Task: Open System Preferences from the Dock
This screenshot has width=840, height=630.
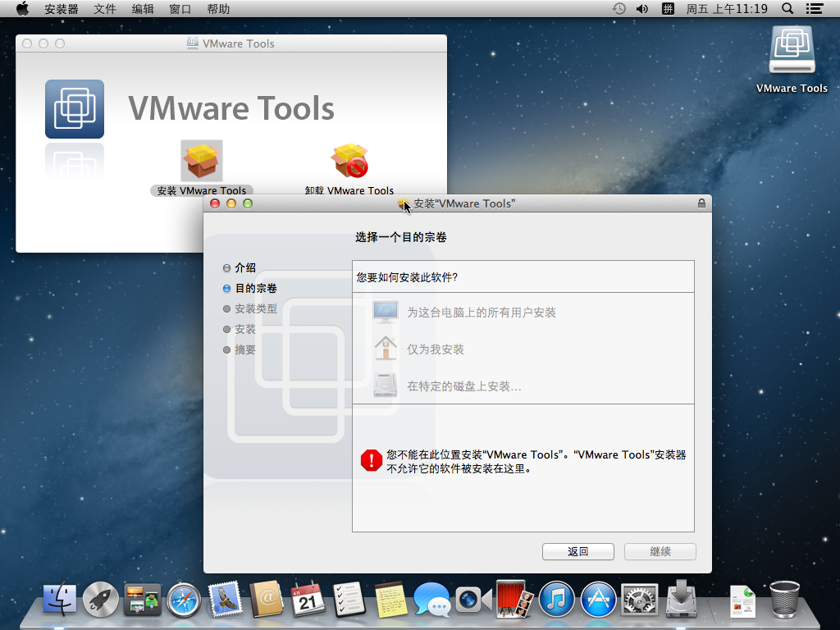Action: [640, 600]
